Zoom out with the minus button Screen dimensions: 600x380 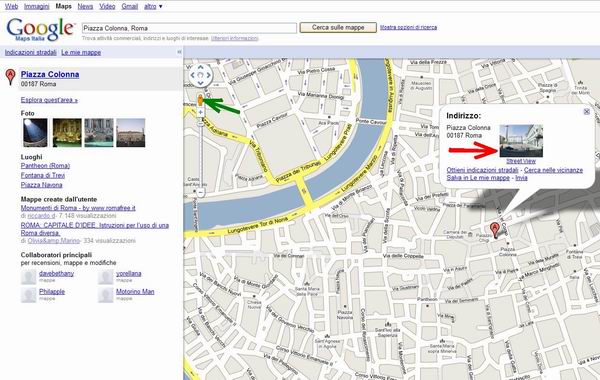click(x=200, y=192)
